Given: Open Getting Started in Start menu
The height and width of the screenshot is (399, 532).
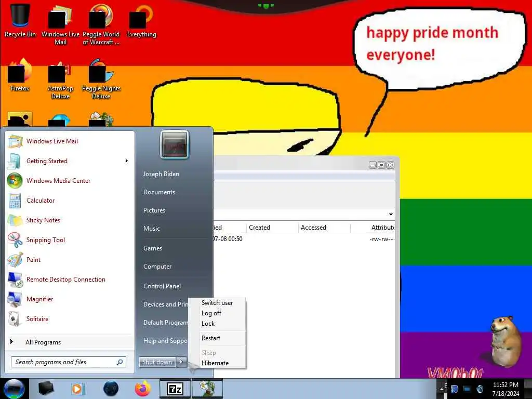Looking at the screenshot, I should (70, 161).
